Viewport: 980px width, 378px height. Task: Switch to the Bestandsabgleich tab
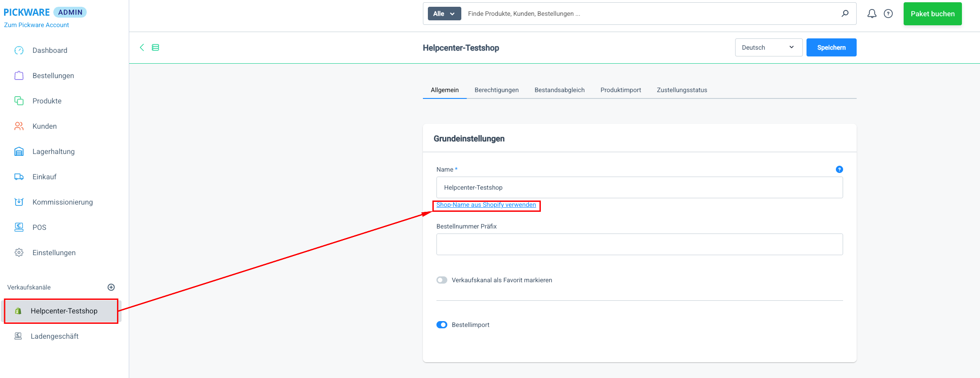point(559,90)
